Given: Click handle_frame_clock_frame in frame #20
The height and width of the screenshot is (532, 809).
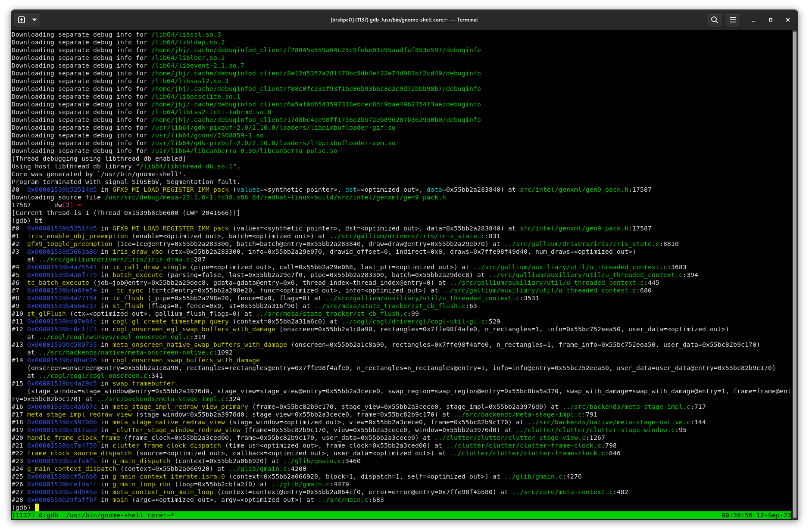Looking at the screenshot, I should pyautogui.click(x=74, y=438).
